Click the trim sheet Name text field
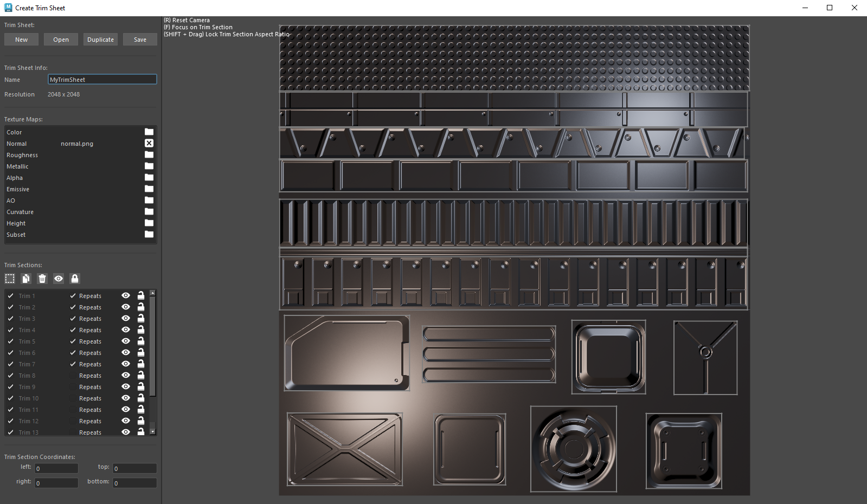The image size is (867, 504). click(x=102, y=80)
